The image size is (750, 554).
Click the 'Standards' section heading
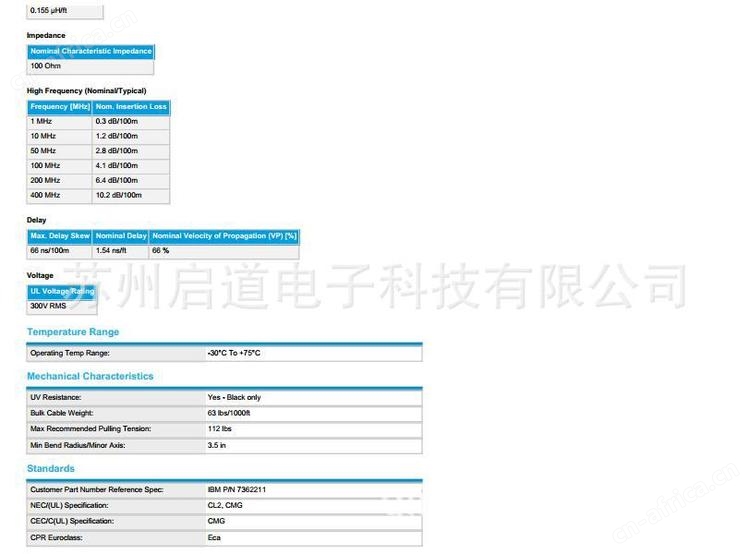pos(51,469)
